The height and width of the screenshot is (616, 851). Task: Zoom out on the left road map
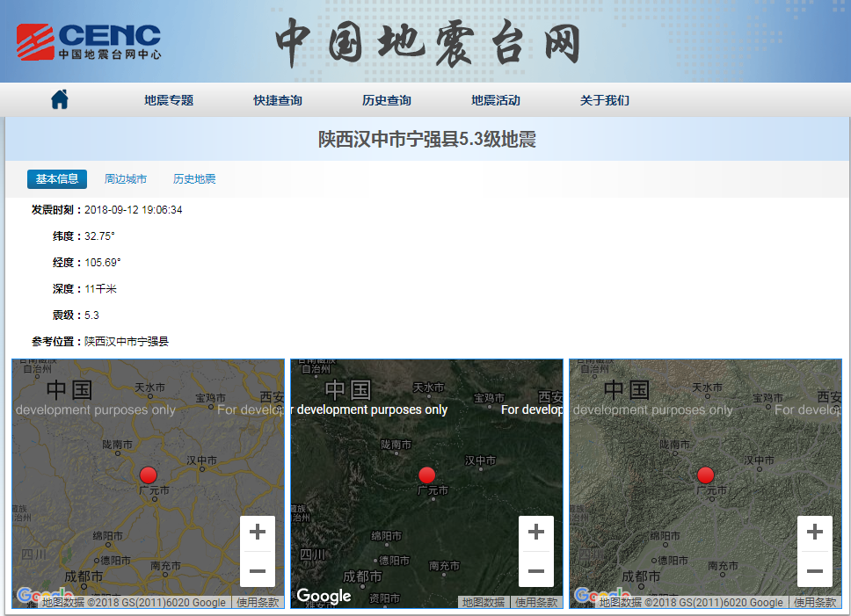pos(258,570)
